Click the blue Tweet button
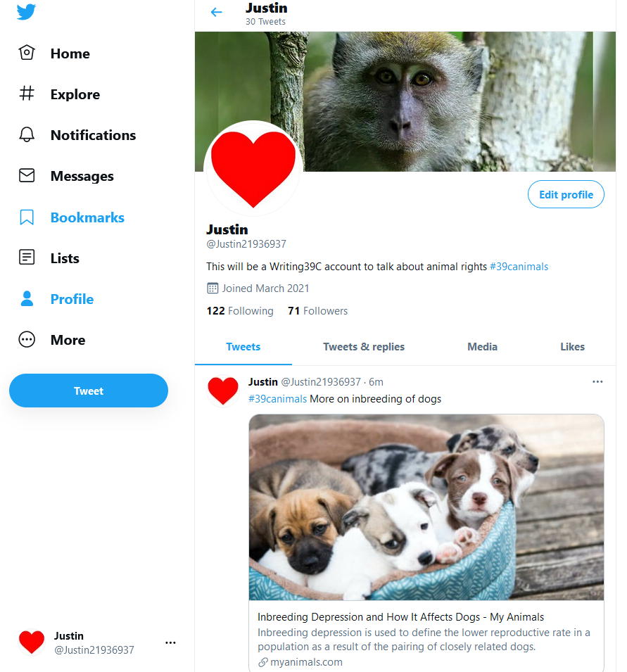Screen dimensions: 627x672 click(89, 391)
